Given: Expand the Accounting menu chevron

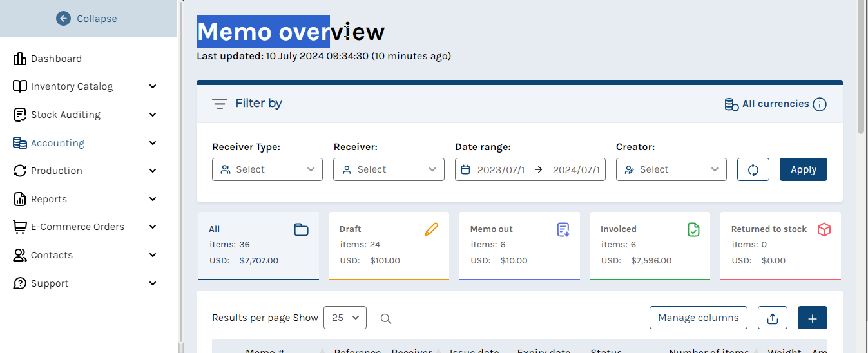Looking at the screenshot, I should tap(153, 143).
